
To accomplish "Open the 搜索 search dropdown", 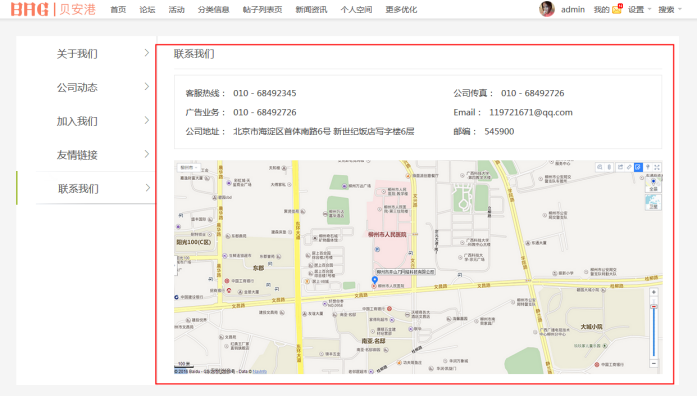I will (x=670, y=9).
